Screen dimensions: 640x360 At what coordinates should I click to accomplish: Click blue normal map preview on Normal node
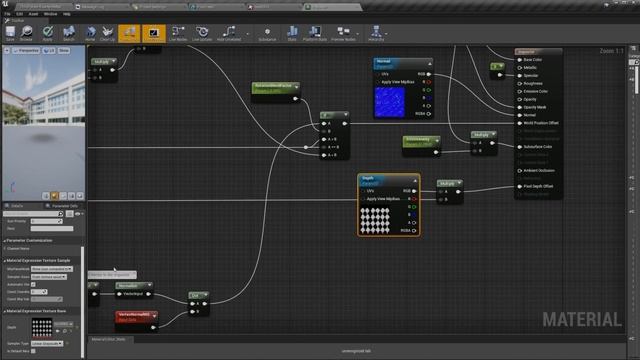(390, 102)
